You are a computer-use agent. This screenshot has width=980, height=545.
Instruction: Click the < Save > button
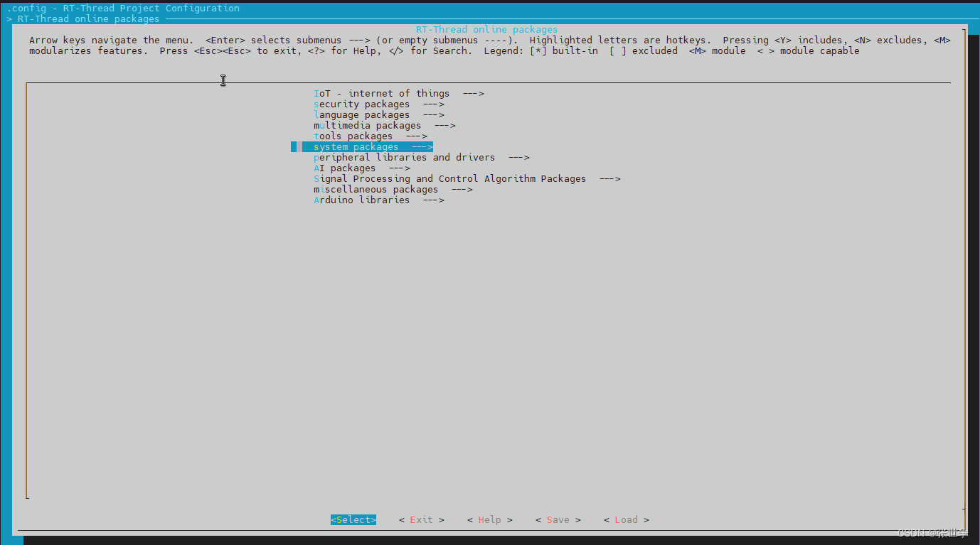558,519
